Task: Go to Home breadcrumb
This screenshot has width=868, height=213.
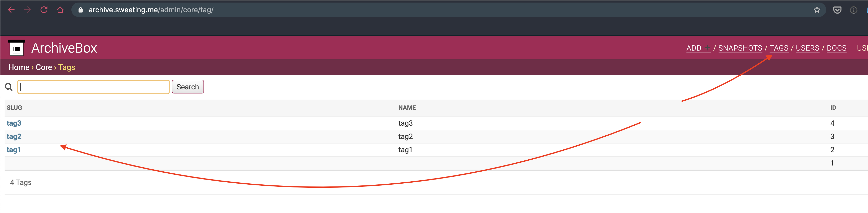Action: coord(19,67)
